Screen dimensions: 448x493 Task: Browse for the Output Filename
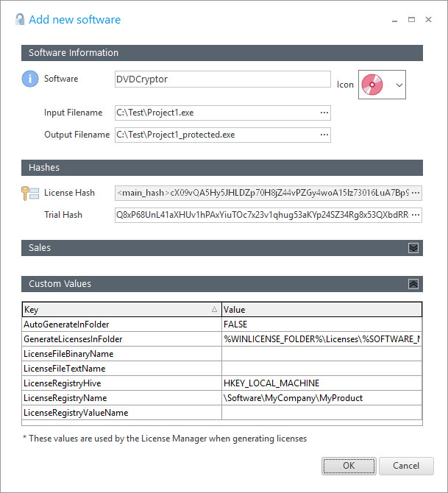pyautogui.click(x=324, y=135)
